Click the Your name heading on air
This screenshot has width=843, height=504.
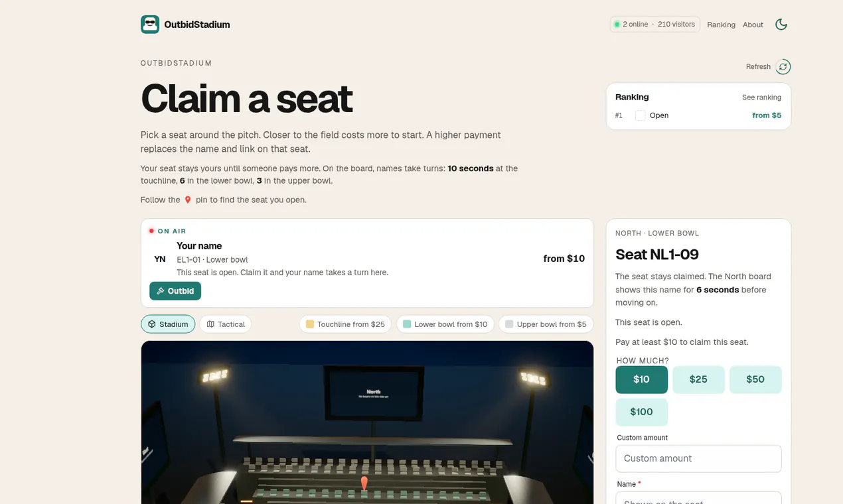pos(199,245)
